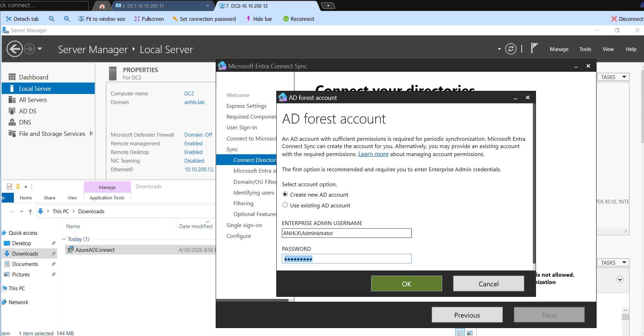Image resolution: width=644 pixels, height=336 pixels.
Task: Select the Single sign-on wizard step
Action: pos(244,225)
